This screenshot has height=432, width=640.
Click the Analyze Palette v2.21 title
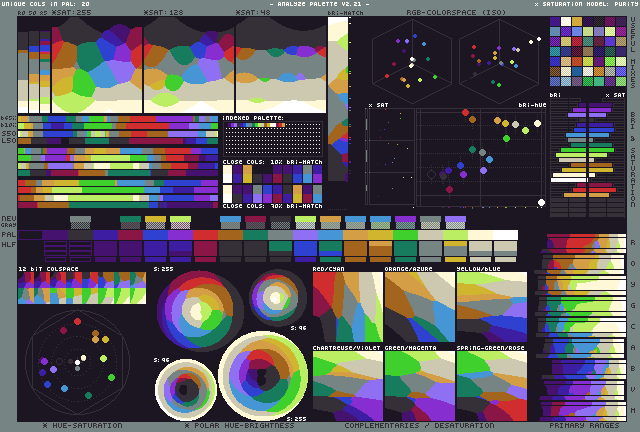point(319,4)
